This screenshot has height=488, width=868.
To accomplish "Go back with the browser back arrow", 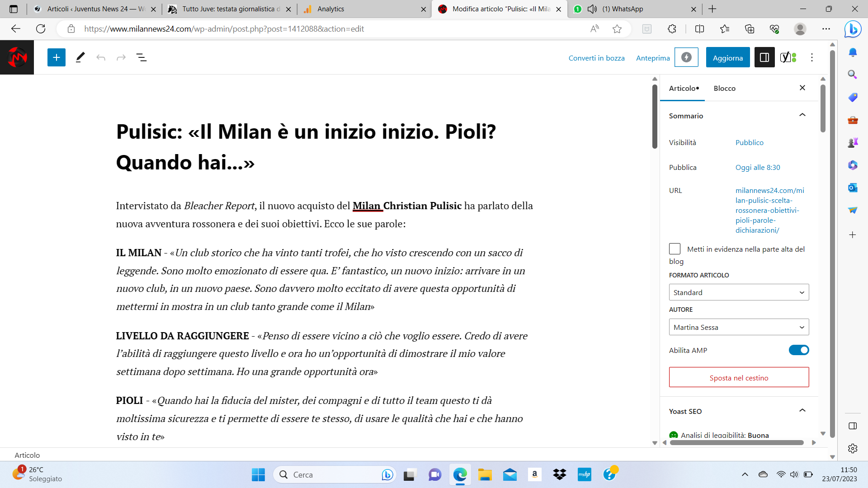I will point(16,29).
